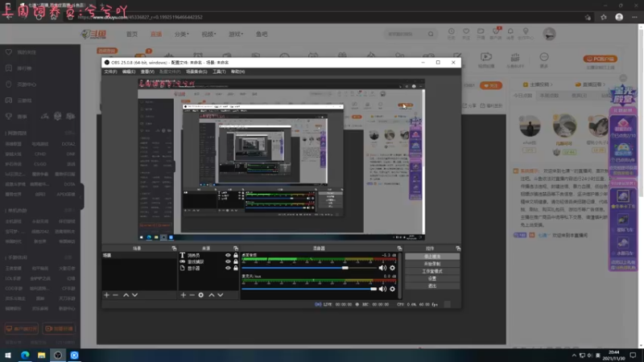Click the orange PC客户端 button on Douyu

[x=600, y=59]
